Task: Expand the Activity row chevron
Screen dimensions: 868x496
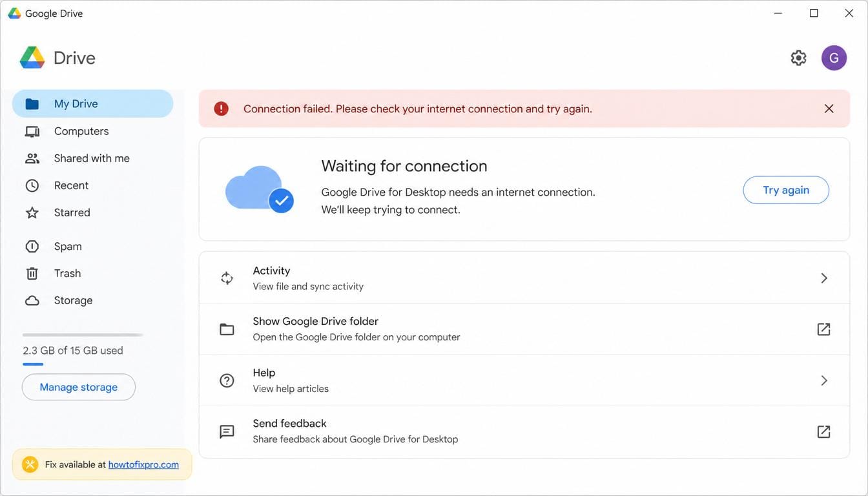Action: pyautogui.click(x=824, y=278)
